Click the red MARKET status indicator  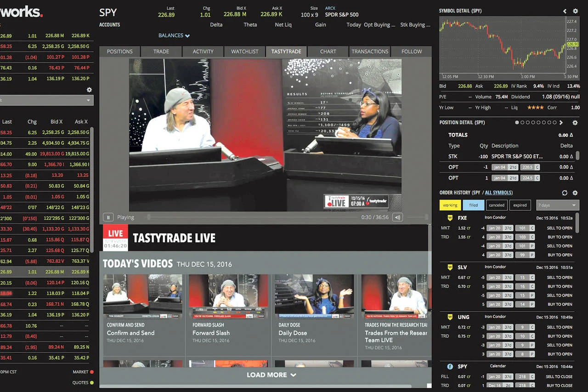click(x=91, y=372)
